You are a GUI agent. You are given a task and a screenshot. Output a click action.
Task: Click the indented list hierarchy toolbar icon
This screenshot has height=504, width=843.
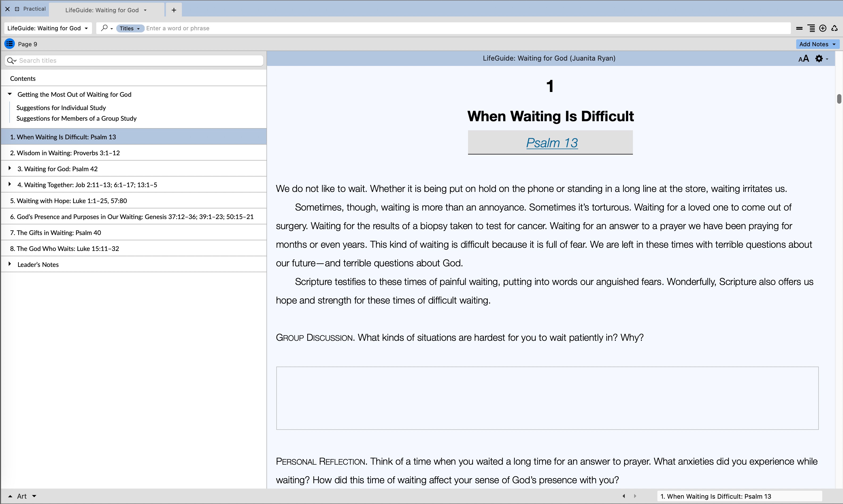(x=811, y=28)
